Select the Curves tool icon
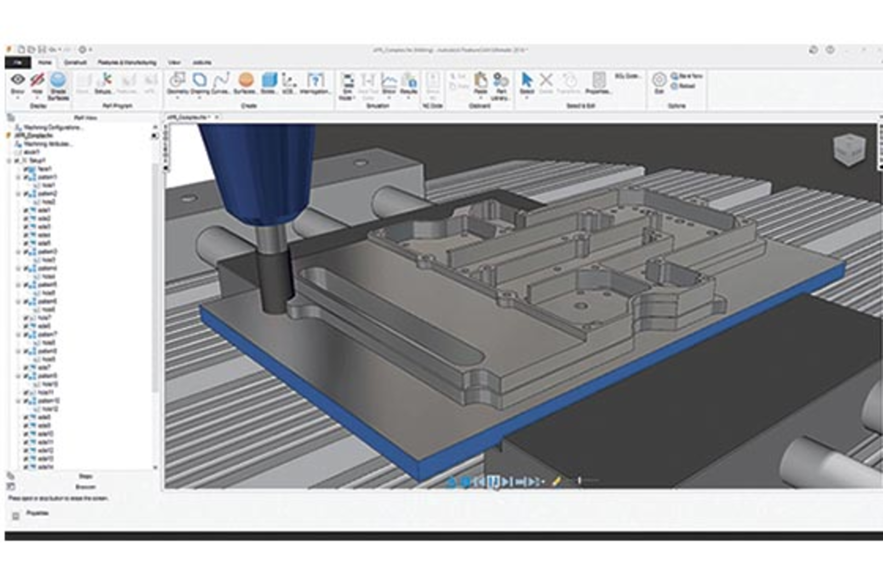The width and height of the screenshot is (883, 588). click(x=221, y=80)
